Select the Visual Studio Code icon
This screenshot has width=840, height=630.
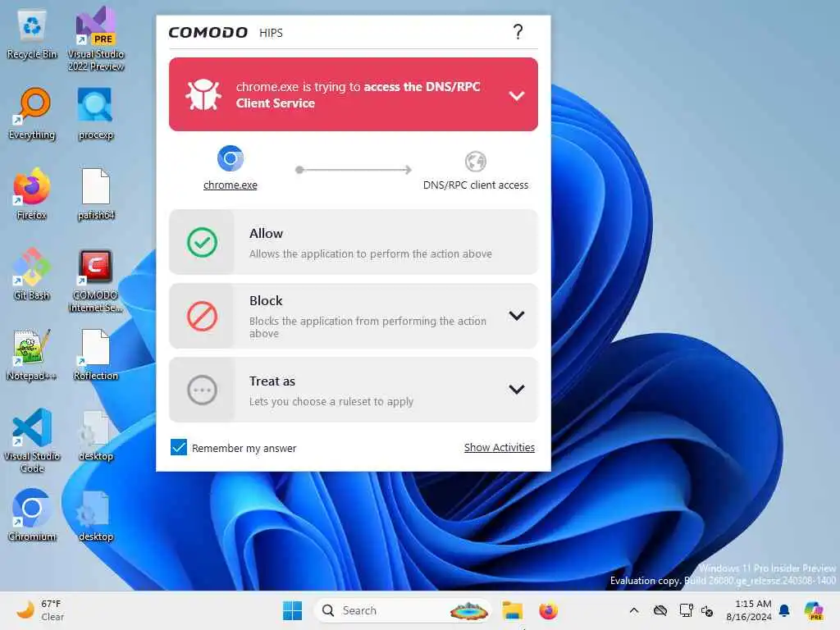[32, 441]
